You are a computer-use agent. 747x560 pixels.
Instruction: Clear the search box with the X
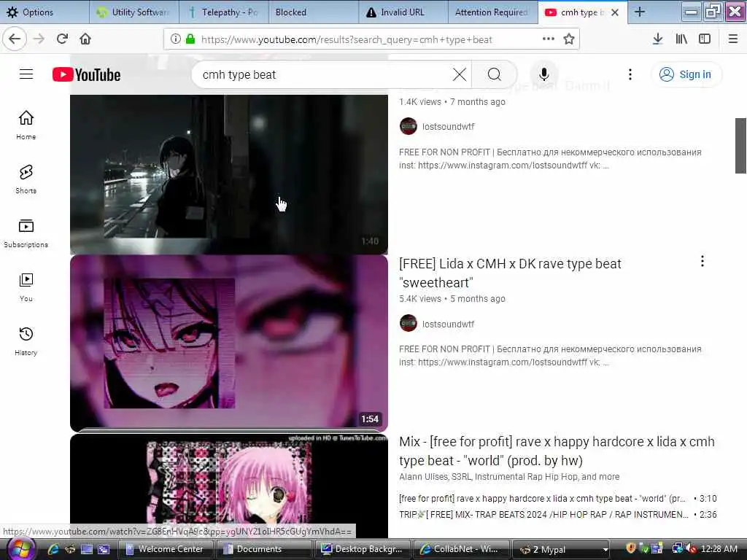[460, 74]
